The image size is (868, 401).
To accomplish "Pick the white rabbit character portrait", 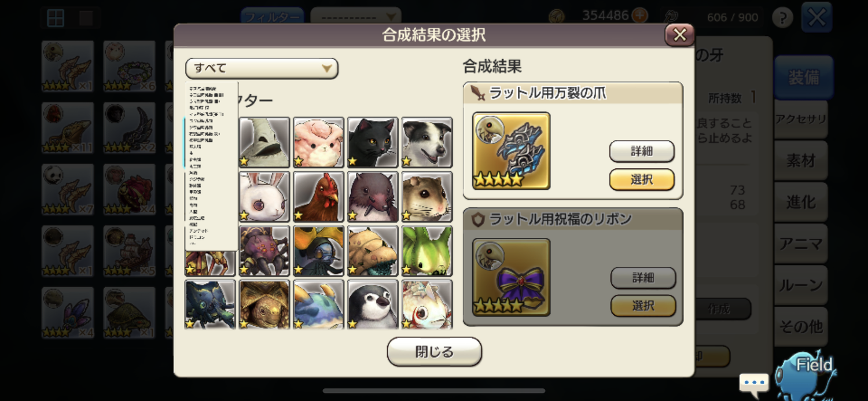I will (x=264, y=197).
